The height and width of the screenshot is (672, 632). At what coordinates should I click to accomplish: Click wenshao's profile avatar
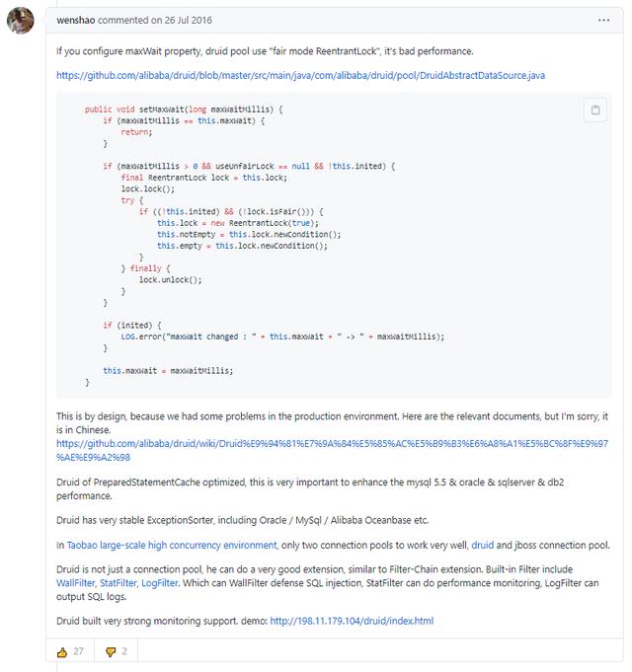[21, 21]
